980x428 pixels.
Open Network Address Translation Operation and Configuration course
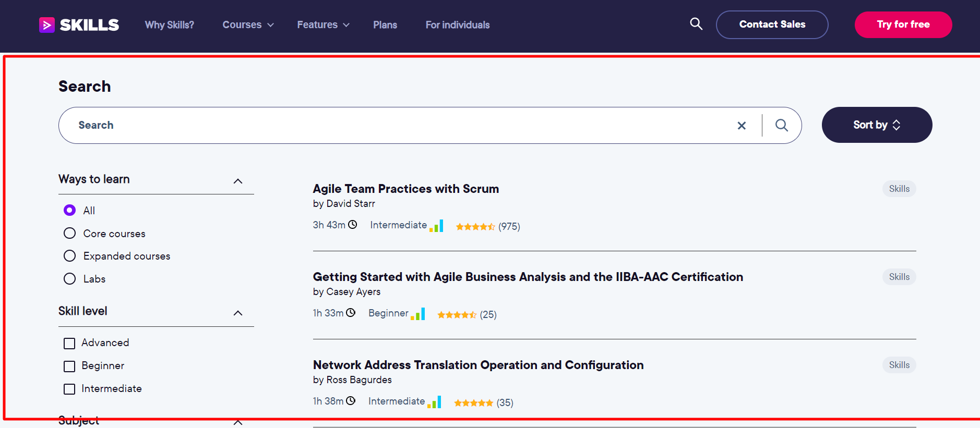pos(479,365)
